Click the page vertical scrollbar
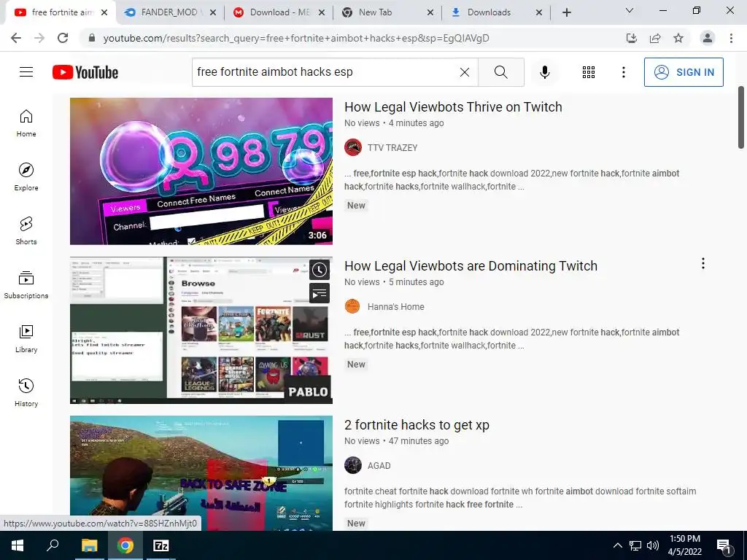 (741, 117)
